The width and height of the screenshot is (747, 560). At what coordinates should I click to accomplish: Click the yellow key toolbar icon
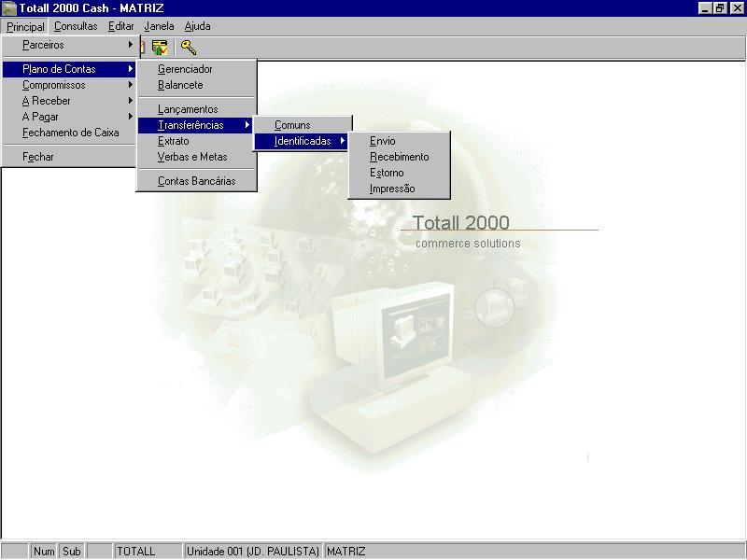click(x=189, y=48)
